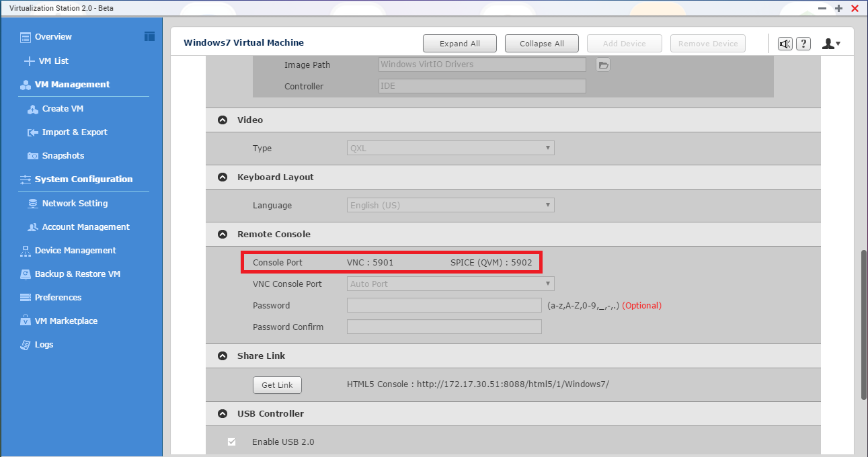Click the Get Link button
Viewport: 868px width, 457px height.
click(277, 385)
